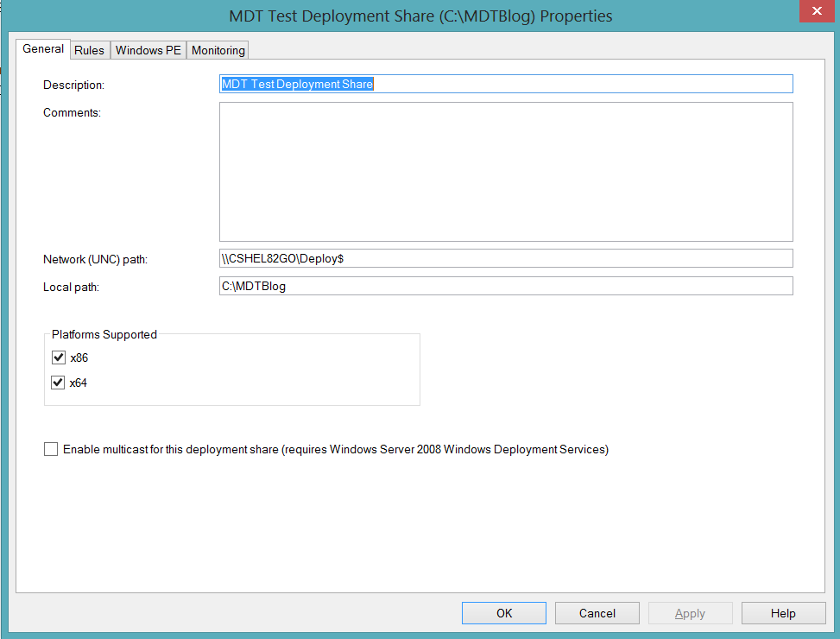Click the Local path field

coord(506,286)
